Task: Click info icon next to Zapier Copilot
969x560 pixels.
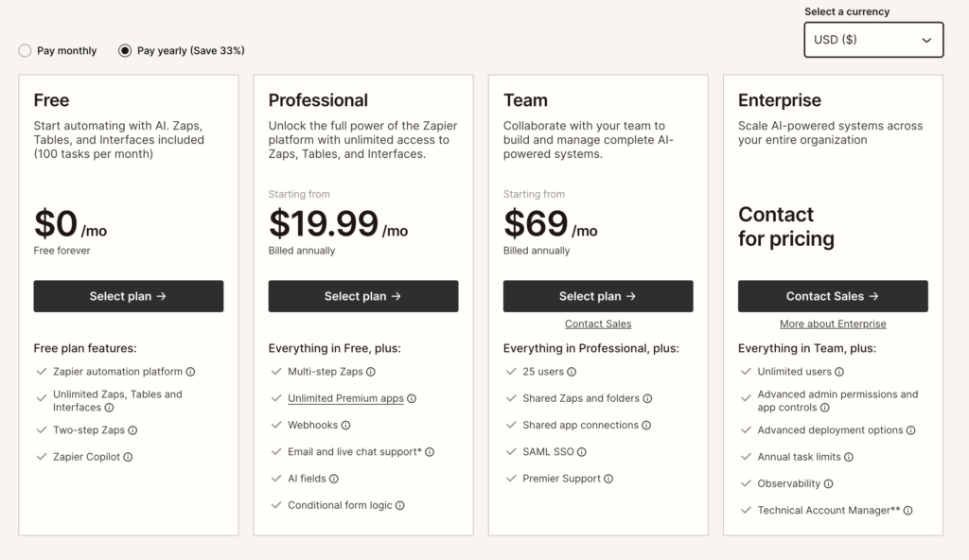Action: tap(128, 457)
